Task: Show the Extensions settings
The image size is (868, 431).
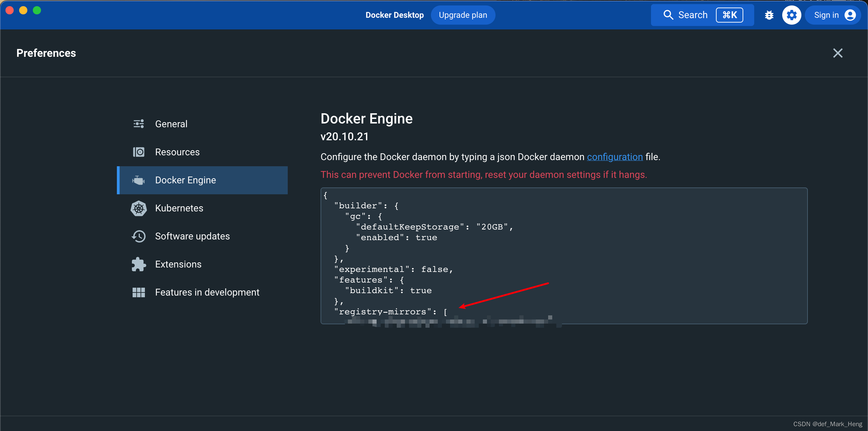Action: (202, 264)
